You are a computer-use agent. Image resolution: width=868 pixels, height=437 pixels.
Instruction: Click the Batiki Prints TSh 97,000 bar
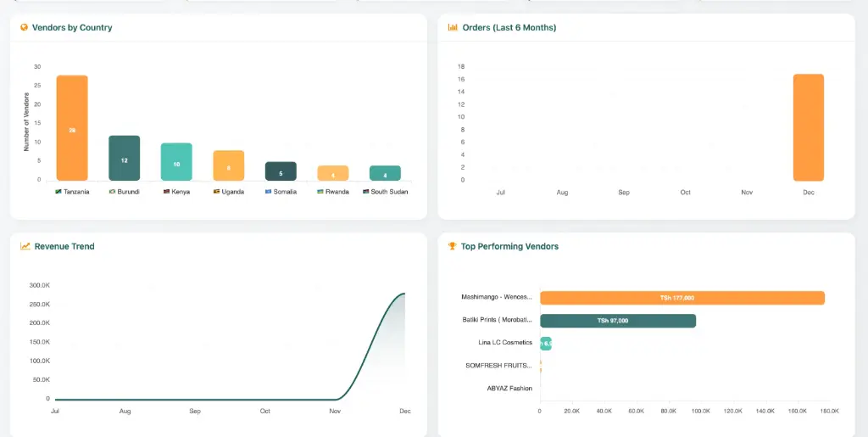pyautogui.click(x=618, y=321)
